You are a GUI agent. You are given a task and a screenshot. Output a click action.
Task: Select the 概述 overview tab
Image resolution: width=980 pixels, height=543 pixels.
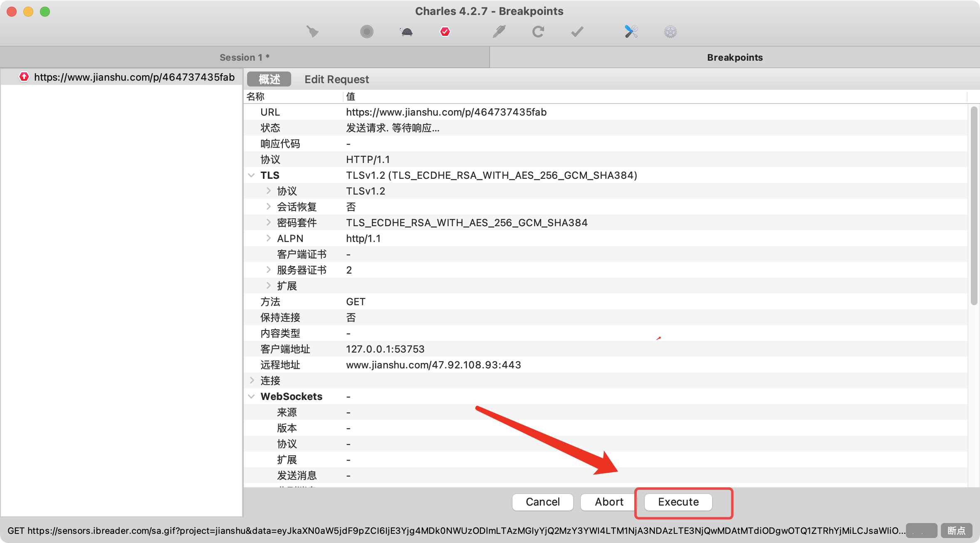(x=269, y=79)
